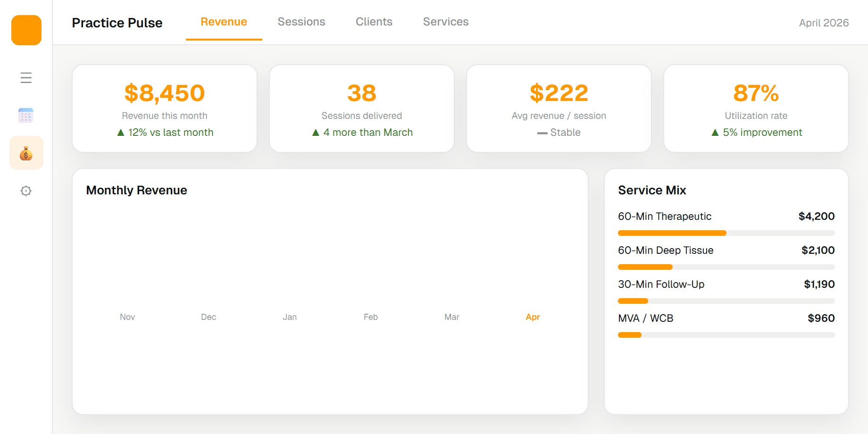868x434 pixels.
Task: Click the orange Practice Pulse logo square
Action: 26,30
